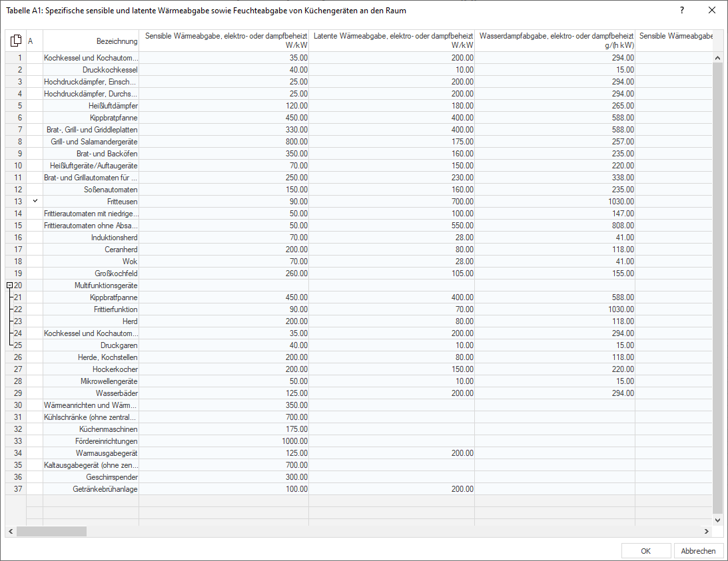The image size is (728, 561).
Task: Select the Getränkebrühanlage cell
Action: [91, 489]
